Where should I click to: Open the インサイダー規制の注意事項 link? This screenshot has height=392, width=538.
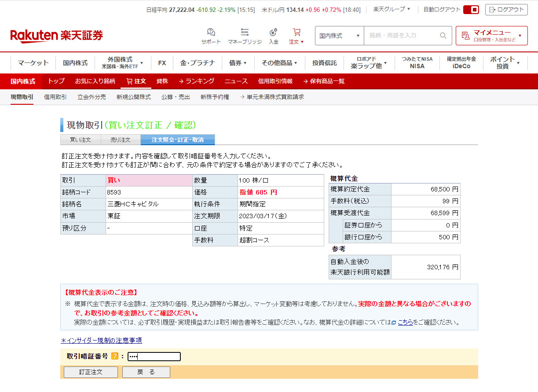tap(101, 341)
